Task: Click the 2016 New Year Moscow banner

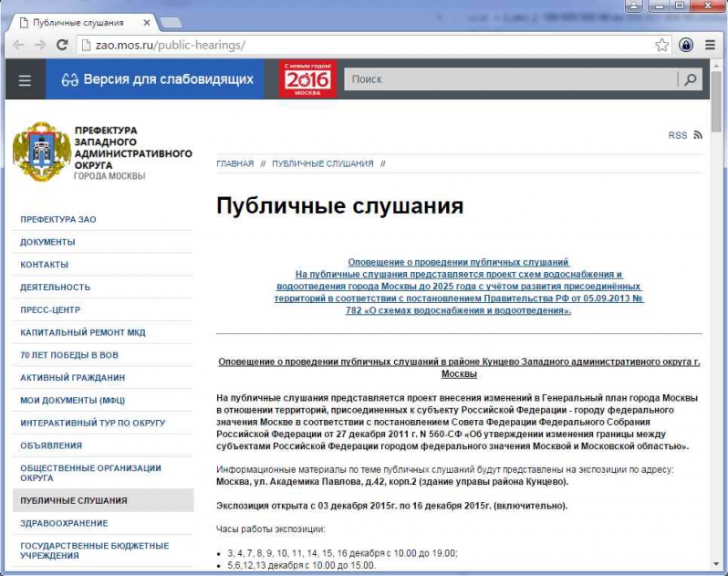Action: (x=307, y=79)
